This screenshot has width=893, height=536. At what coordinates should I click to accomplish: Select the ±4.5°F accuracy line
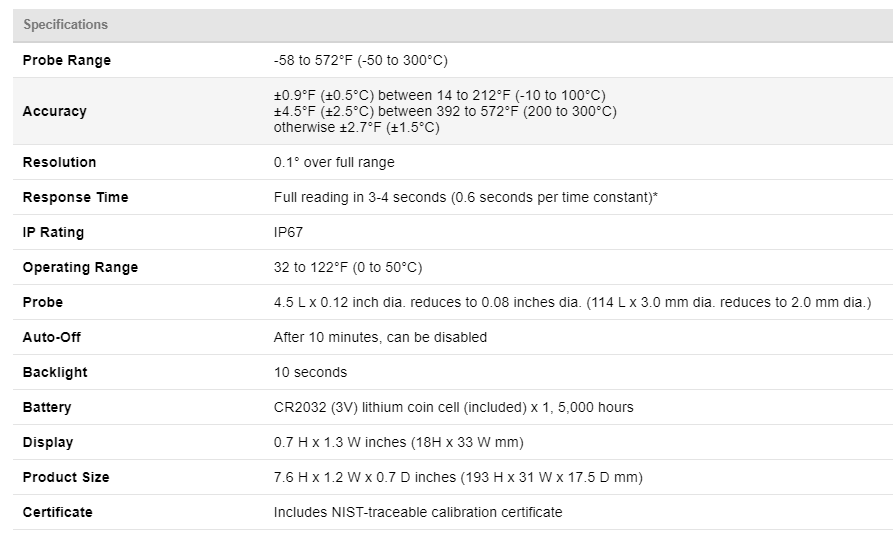(x=445, y=111)
